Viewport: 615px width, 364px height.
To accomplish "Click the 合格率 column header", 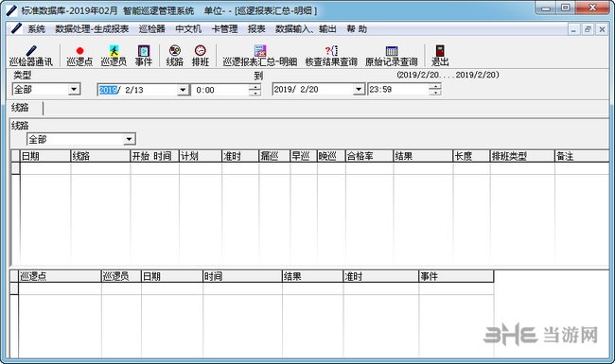I will pyautogui.click(x=369, y=156).
